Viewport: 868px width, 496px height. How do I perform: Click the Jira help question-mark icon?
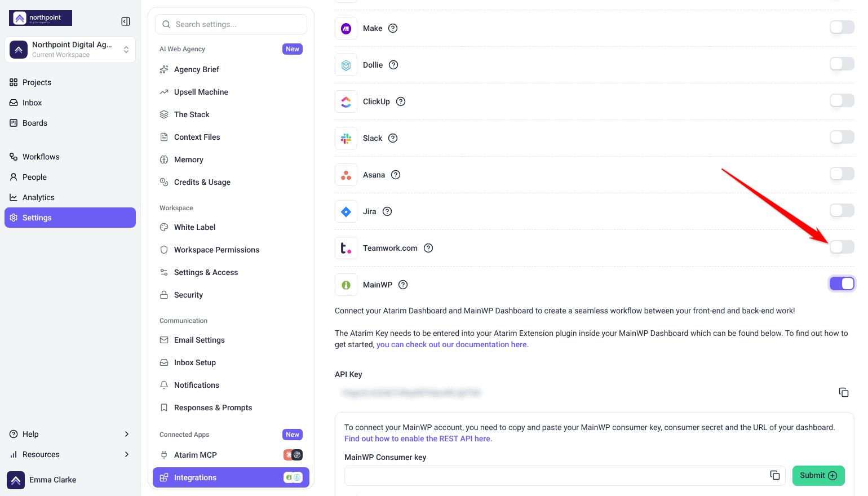[x=387, y=211]
